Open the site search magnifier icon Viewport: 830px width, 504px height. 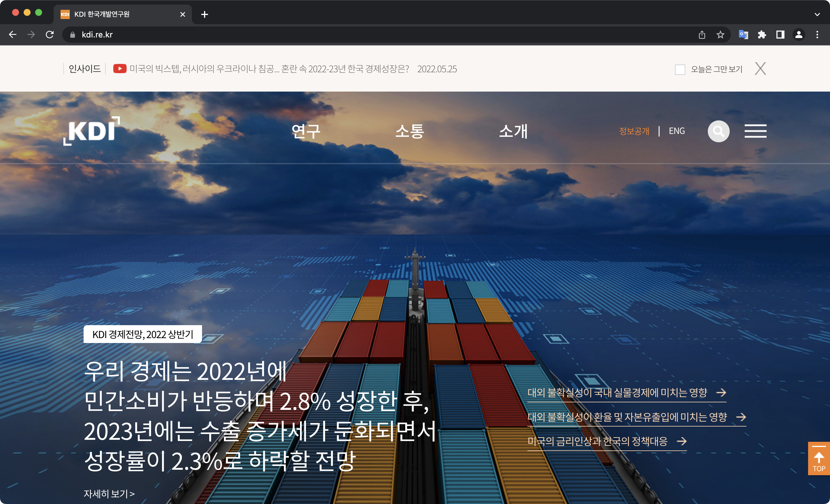pos(718,131)
